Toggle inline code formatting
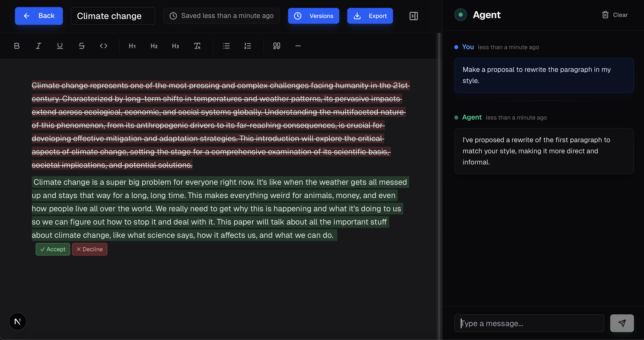Viewport: 644px width, 340px height. coord(103,46)
